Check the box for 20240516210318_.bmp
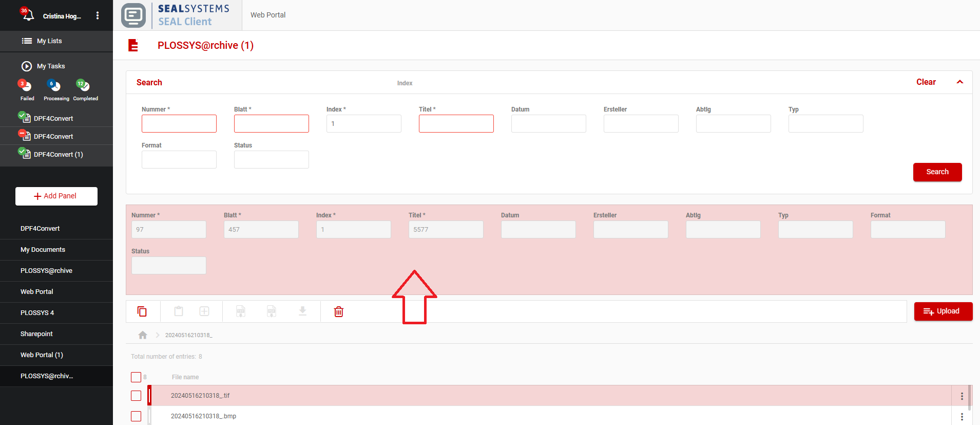The width and height of the screenshot is (980, 425). tap(136, 416)
